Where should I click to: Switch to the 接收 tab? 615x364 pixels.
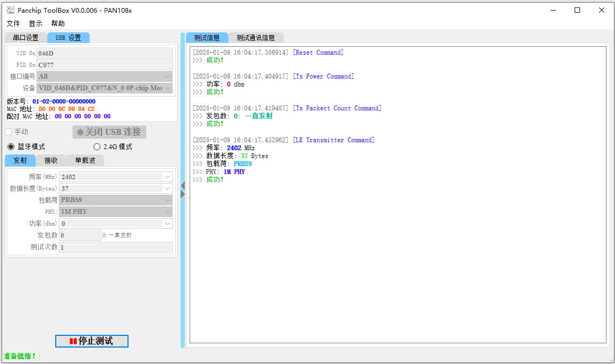(51, 160)
